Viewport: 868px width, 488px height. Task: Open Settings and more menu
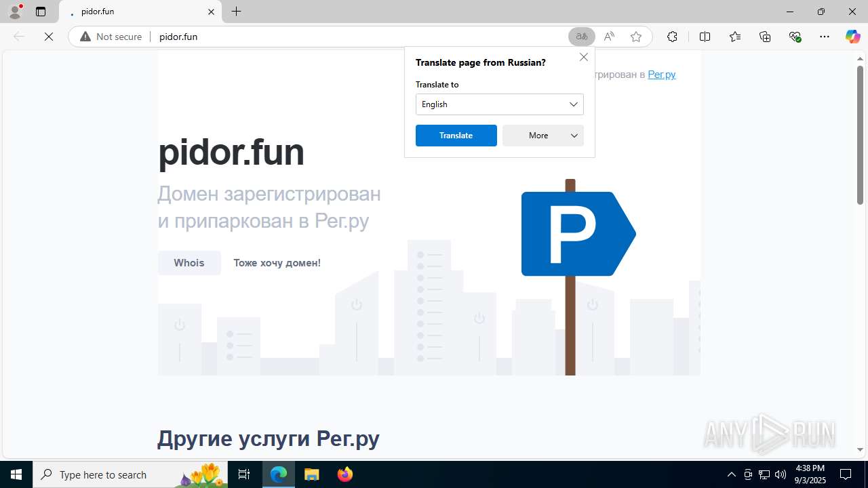pos(825,37)
